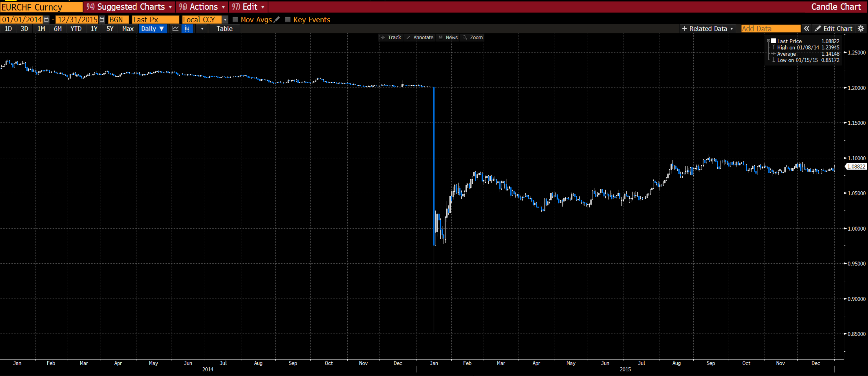The image size is (868, 376).
Task: Click the Add Data input field
Action: 770,29
